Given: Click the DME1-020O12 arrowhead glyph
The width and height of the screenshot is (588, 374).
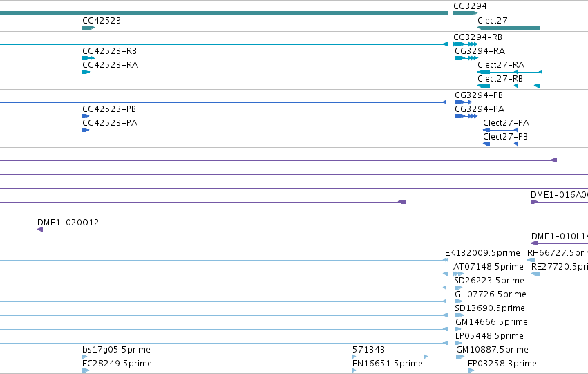Looking at the screenshot, I should (x=40, y=230).
